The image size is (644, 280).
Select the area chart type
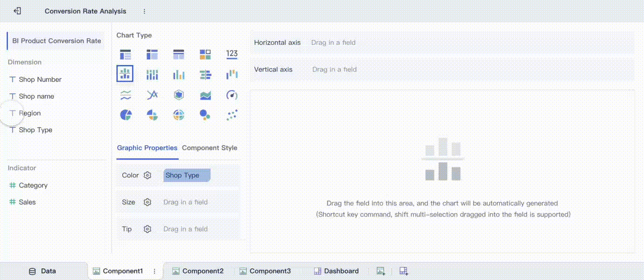[205, 95]
